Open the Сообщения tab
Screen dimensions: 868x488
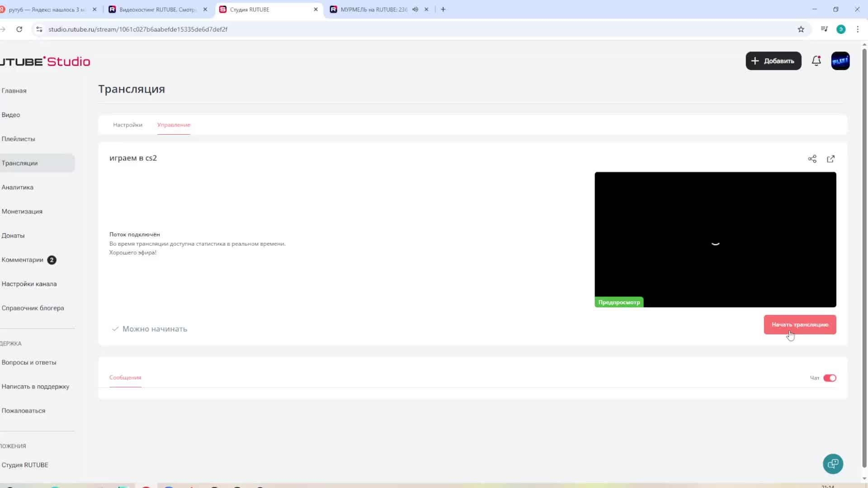[125, 377]
